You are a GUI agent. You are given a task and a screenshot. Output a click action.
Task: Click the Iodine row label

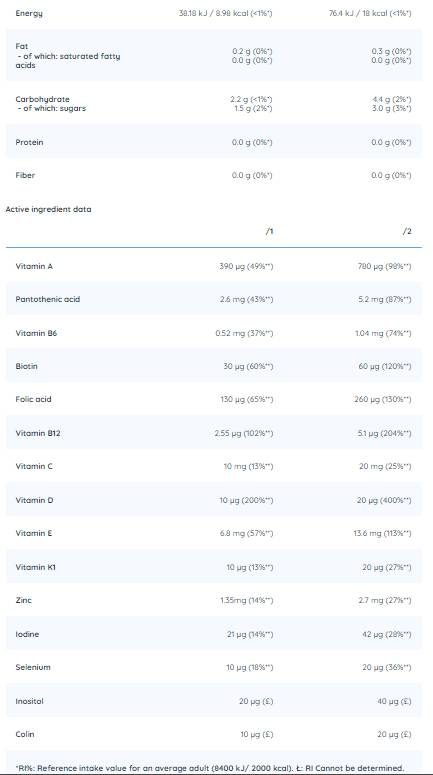27,634
